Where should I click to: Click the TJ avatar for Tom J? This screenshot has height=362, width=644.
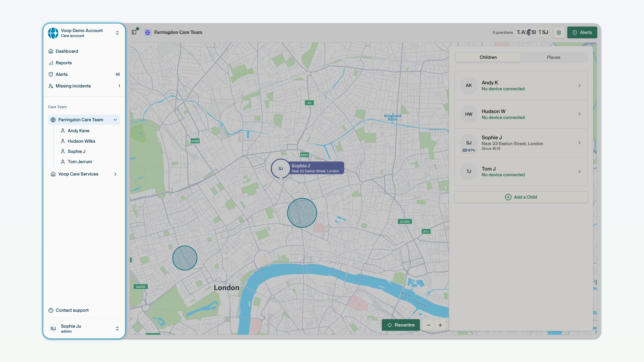click(x=469, y=172)
